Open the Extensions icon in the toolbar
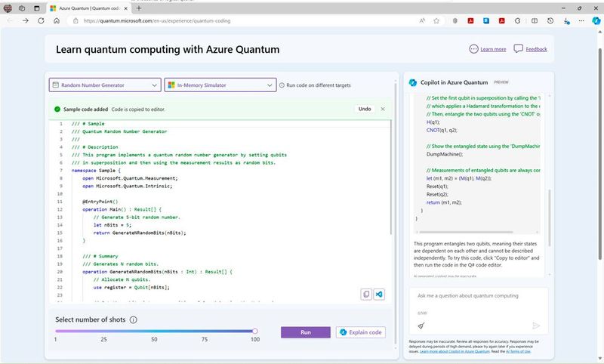 coord(517,21)
